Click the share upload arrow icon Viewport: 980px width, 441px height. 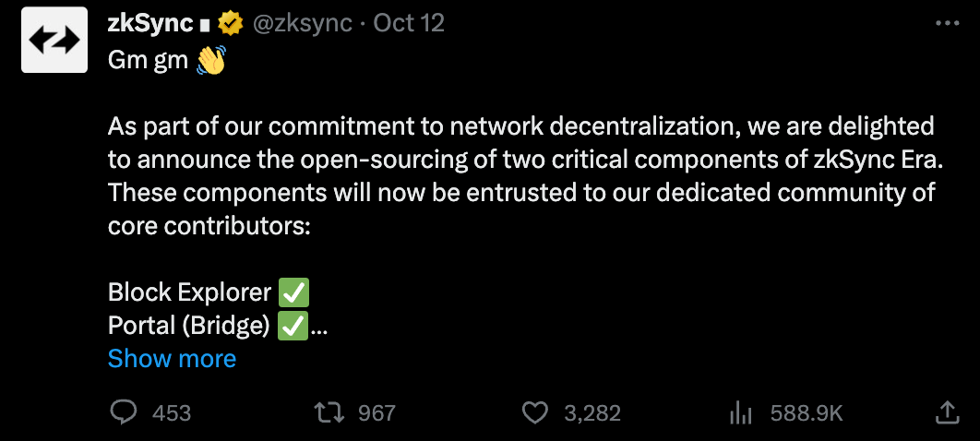(x=947, y=411)
